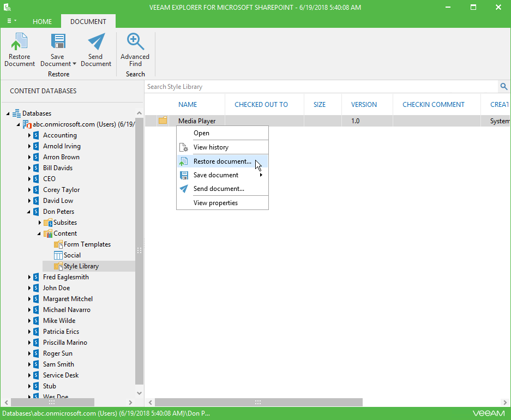Click the Service Desk site icon
This screenshot has height=420, width=511.
[36, 375]
